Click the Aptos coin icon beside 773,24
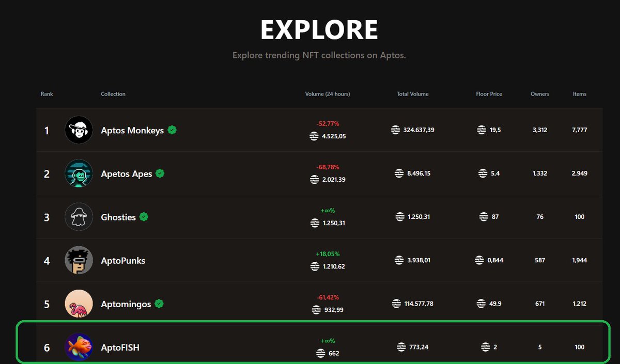 point(401,347)
